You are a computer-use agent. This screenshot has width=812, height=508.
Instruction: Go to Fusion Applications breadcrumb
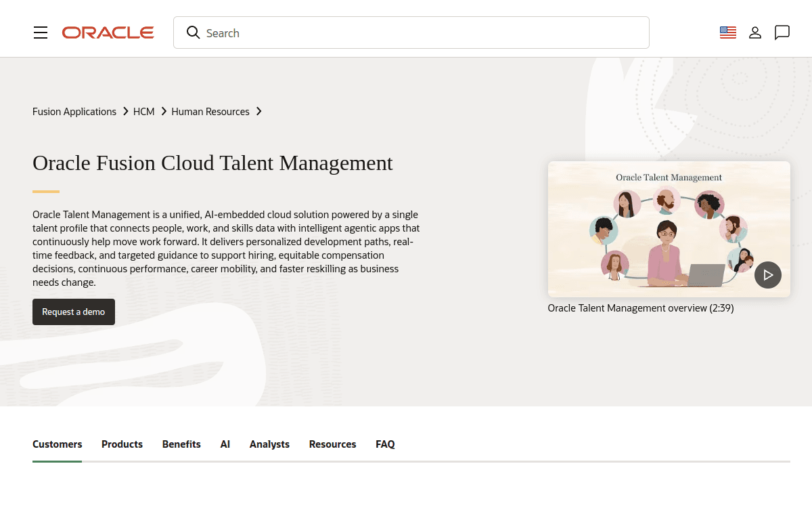click(x=74, y=112)
